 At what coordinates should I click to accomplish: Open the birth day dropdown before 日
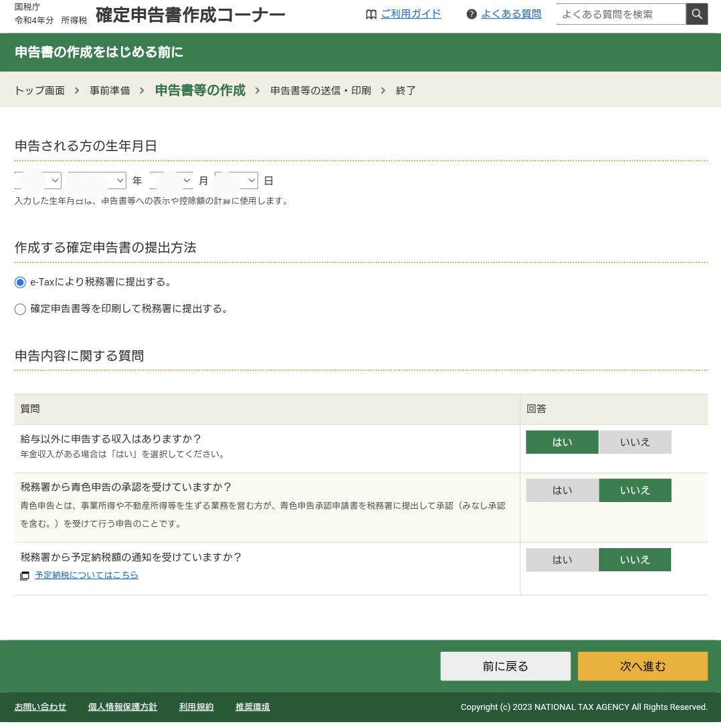click(x=236, y=180)
